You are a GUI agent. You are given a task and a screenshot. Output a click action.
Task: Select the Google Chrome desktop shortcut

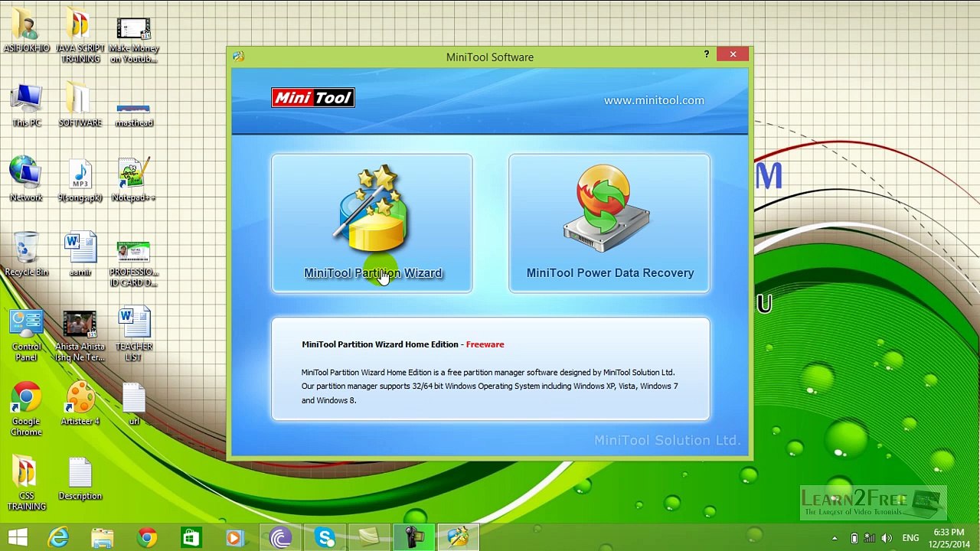click(26, 409)
